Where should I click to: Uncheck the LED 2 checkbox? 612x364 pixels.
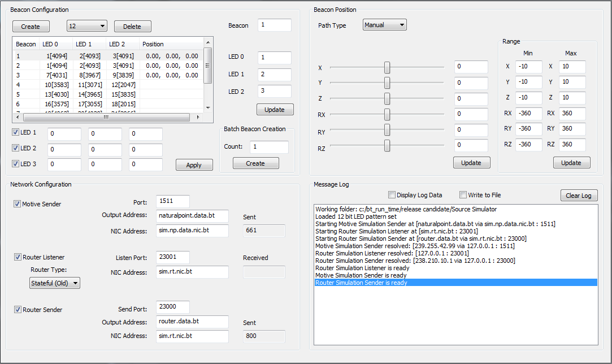click(16, 149)
